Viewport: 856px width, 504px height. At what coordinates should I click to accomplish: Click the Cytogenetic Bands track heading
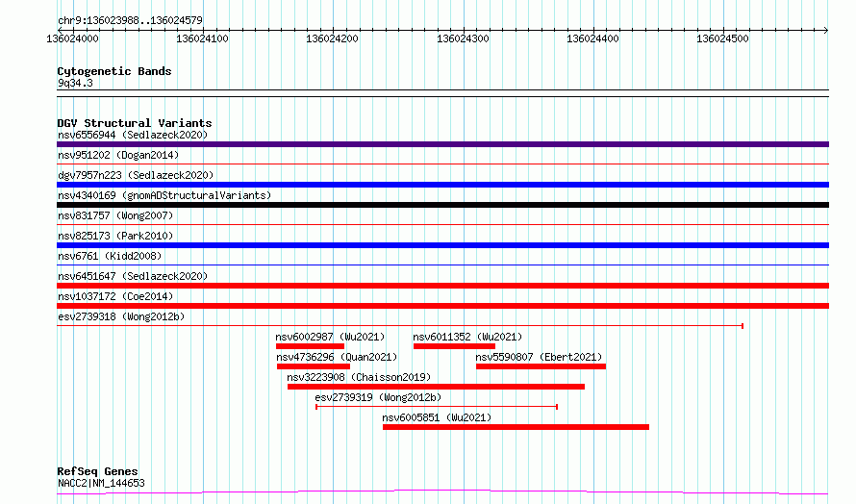pos(114,71)
